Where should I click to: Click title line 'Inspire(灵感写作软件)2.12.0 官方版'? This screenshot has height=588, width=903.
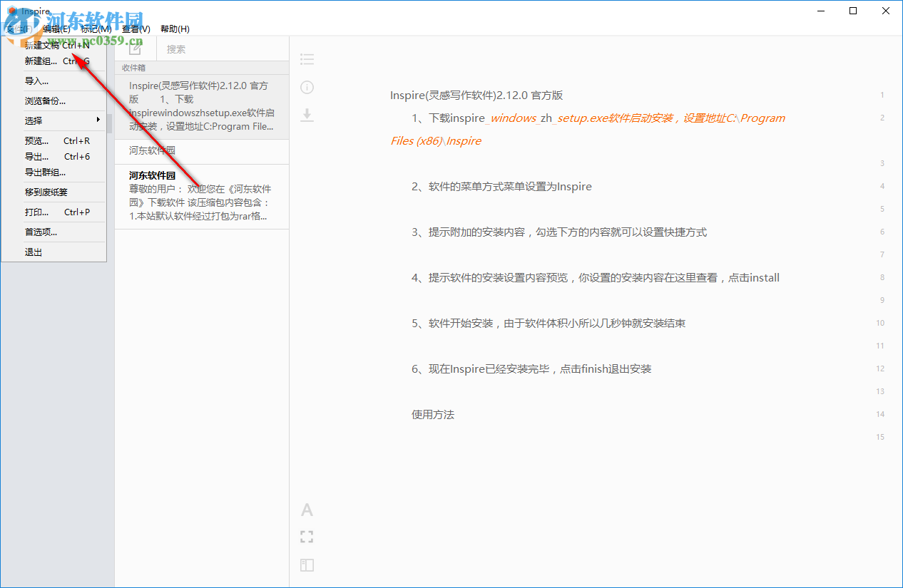pos(476,96)
